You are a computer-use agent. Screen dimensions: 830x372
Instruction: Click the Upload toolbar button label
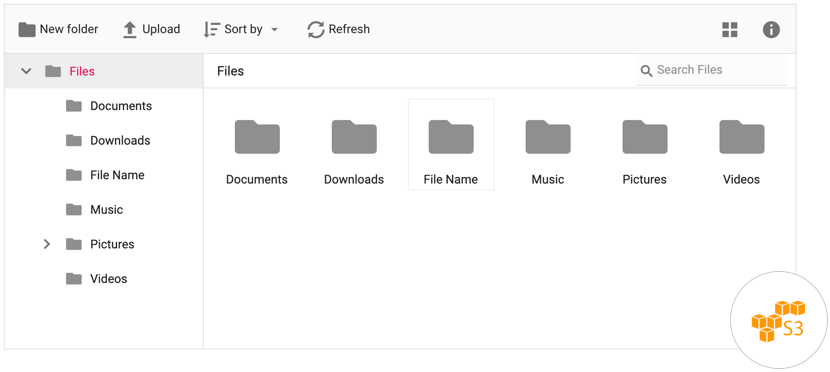[x=161, y=29]
